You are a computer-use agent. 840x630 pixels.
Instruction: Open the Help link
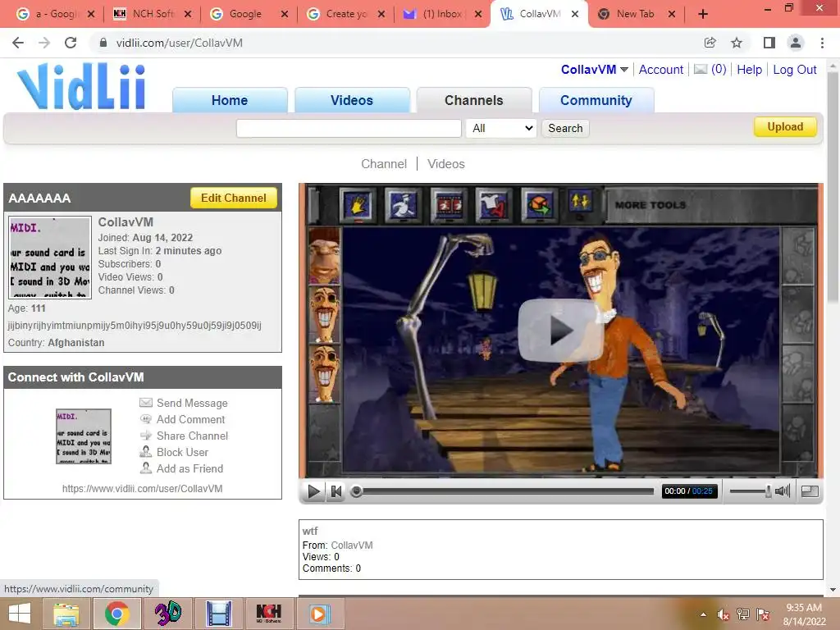point(749,70)
